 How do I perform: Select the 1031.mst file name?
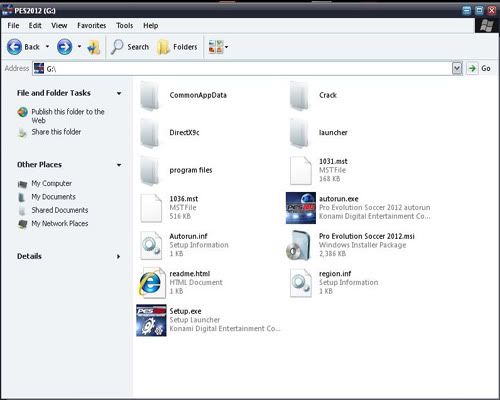[x=333, y=162]
